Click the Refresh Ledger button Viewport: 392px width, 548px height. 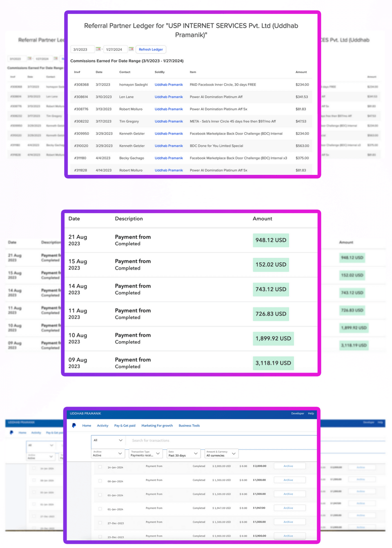pyautogui.click(x=151, y=49)
